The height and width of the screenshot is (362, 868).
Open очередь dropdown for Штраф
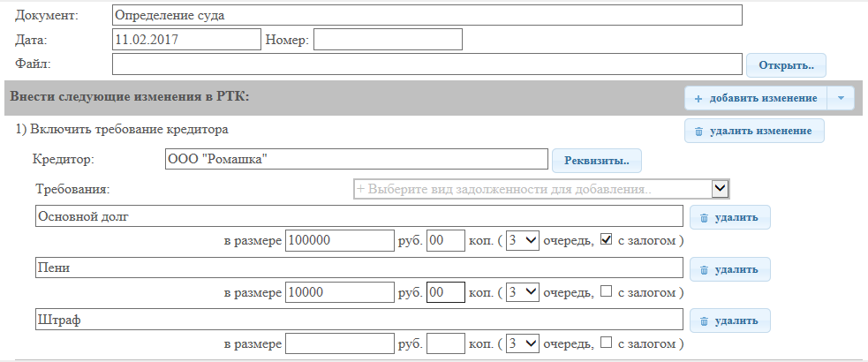[522, 343]
